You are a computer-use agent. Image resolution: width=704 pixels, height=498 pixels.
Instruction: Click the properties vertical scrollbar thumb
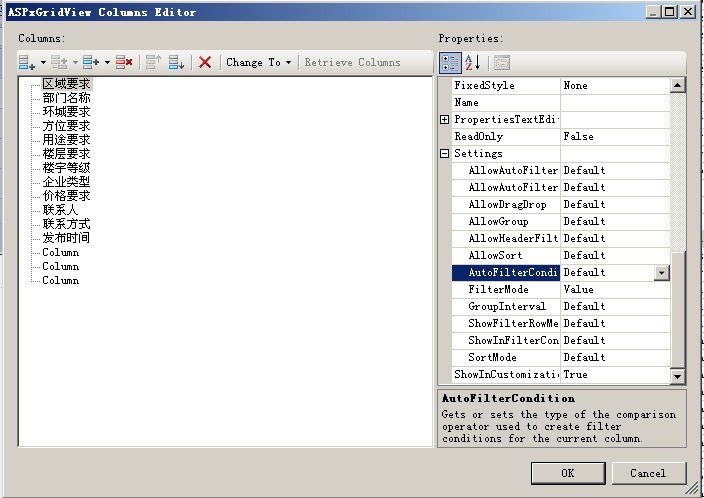click(x=678, y=309)
